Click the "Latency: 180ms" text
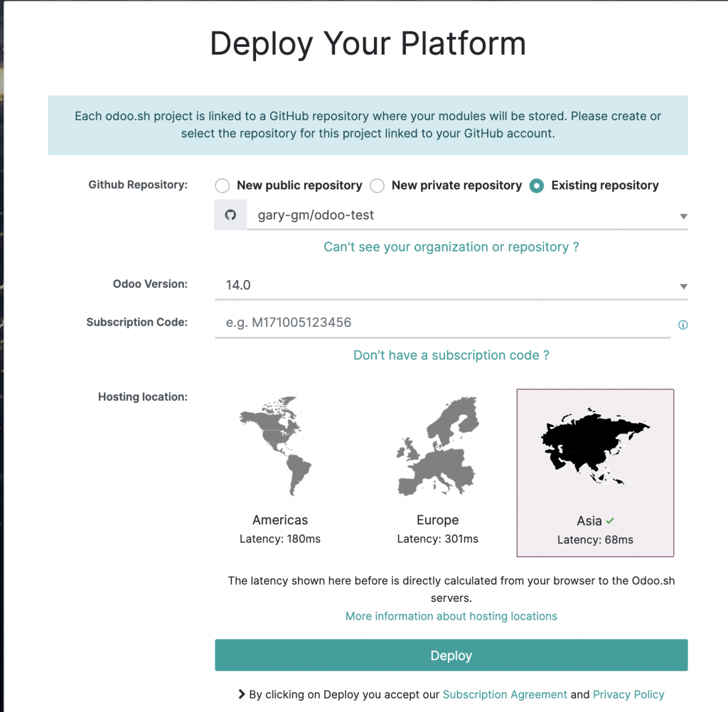Screen dimensions: 728x712 pyautogui.click(x=280, y=539)
